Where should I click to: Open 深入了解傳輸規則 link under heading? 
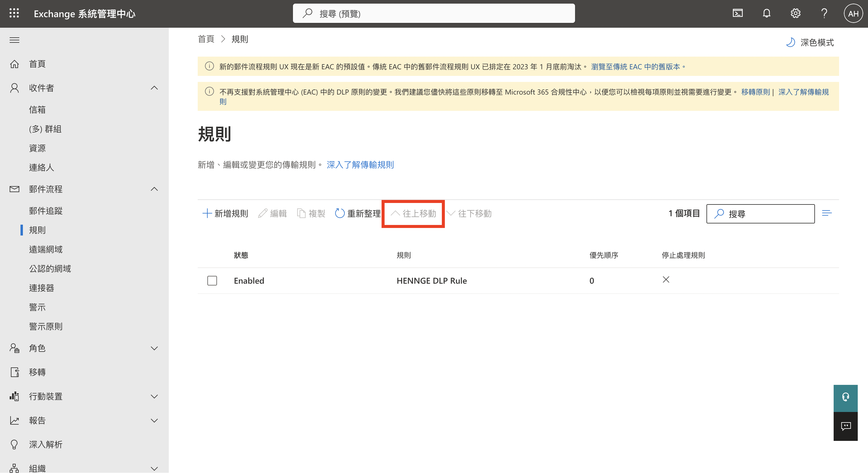pos(360,165)
